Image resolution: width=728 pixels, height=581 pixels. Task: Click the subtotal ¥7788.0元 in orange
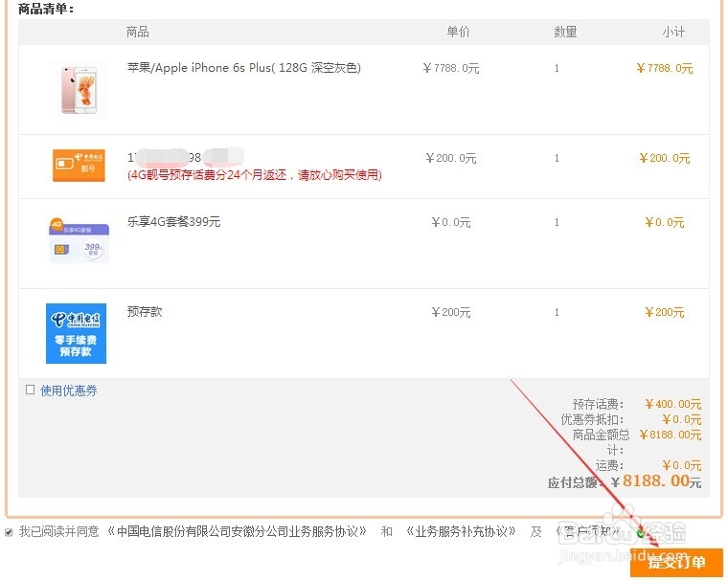[665, 68]
